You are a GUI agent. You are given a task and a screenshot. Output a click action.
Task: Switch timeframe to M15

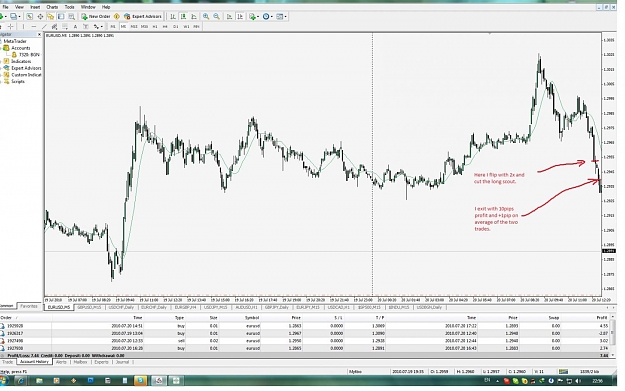coord(134,27)
